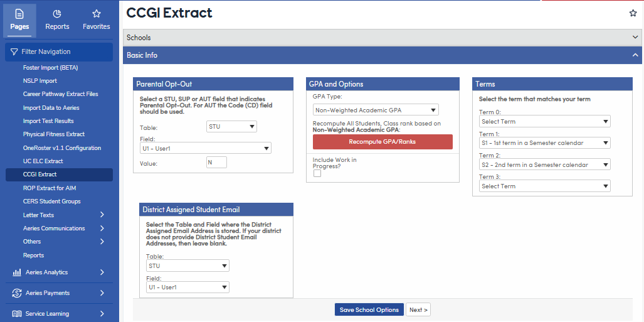Open the Term 0 dropdown
This screenshot has height=322, width=644.
[x=544, y=121]
